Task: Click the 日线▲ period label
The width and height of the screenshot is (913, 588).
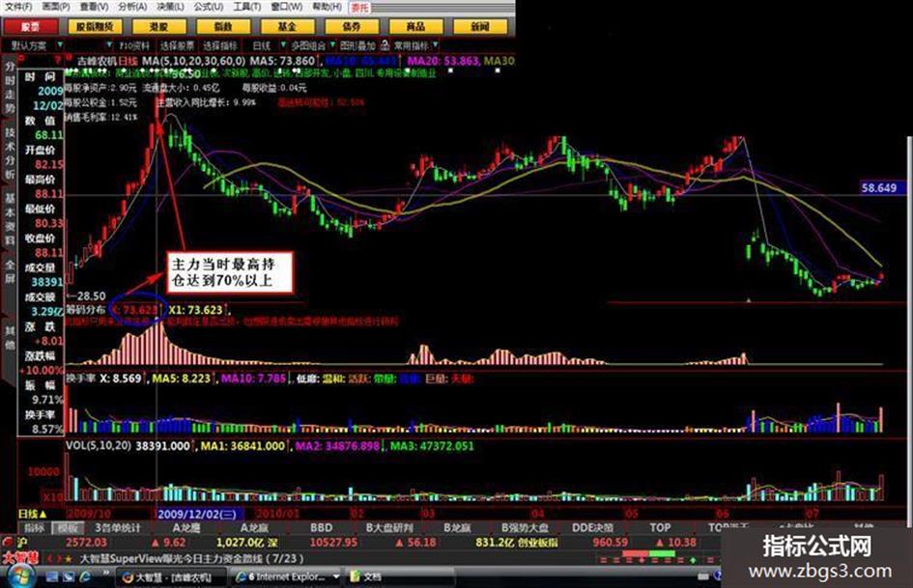Action: click(32, 514)
